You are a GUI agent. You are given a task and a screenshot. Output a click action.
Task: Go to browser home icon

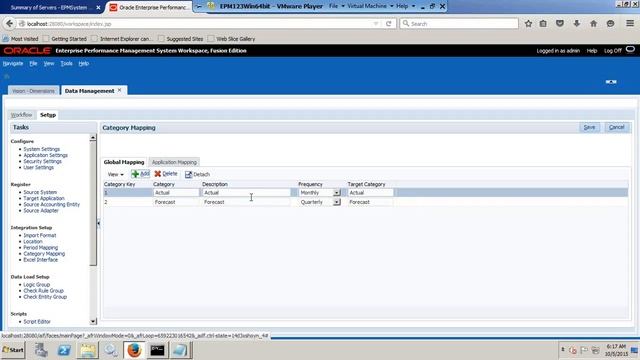coord(593,24)
